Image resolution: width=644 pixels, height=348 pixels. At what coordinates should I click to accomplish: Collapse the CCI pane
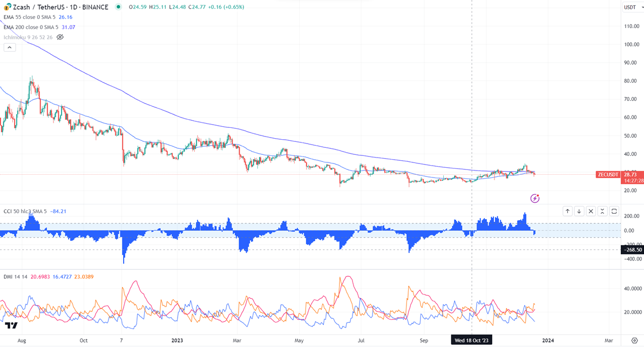click(602, 211)
